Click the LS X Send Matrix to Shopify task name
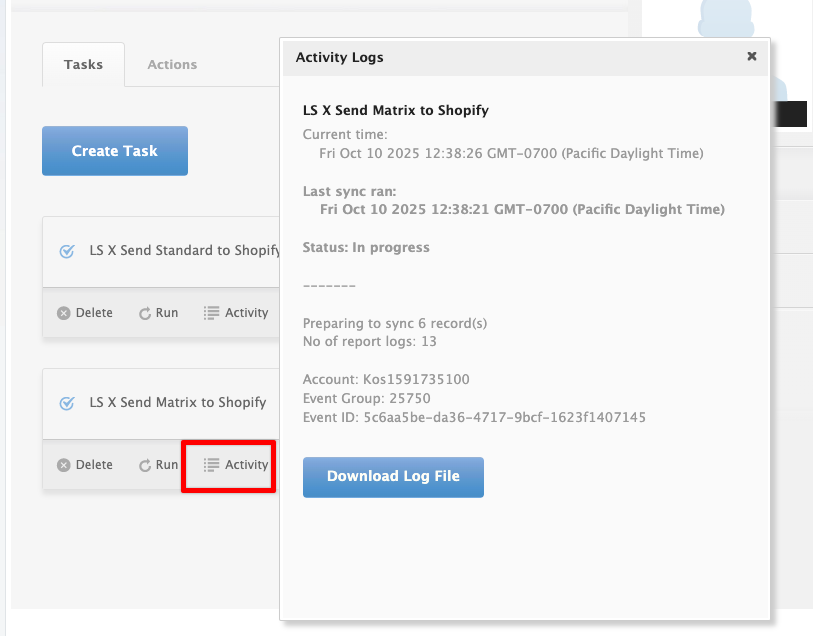813x636 pixels. tap(178, 402)
